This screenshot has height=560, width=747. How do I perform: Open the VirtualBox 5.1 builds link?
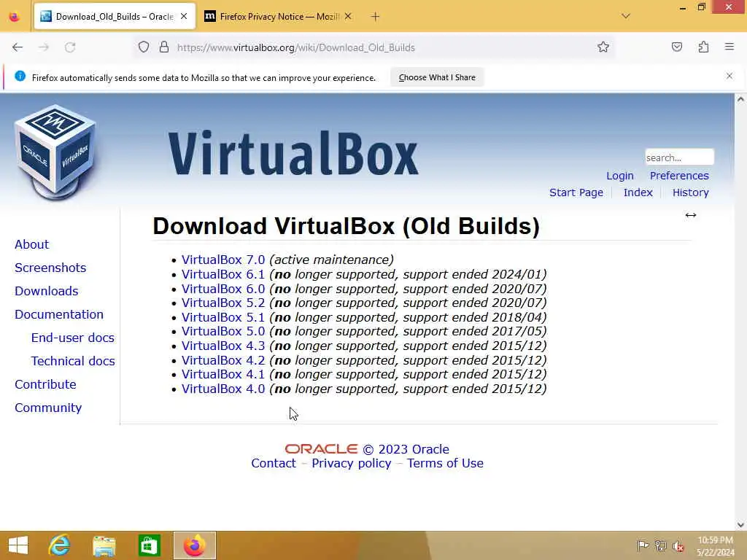pyautogui.click(x=223, y=317)
